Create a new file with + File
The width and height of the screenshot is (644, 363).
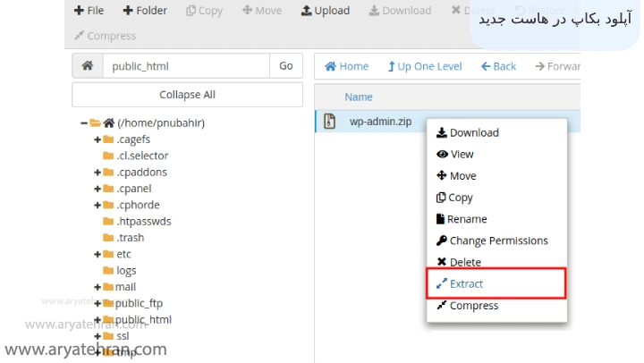[x=89, y=11]
